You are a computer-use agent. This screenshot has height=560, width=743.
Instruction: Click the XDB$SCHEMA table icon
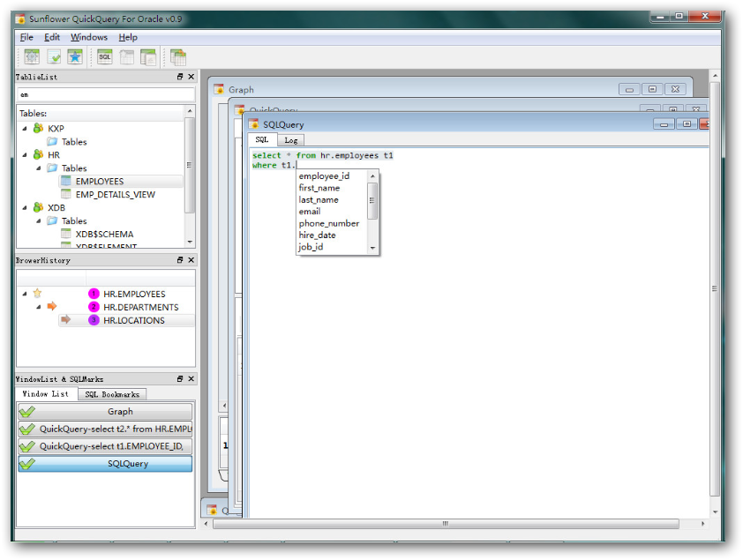tap(66, 234)
